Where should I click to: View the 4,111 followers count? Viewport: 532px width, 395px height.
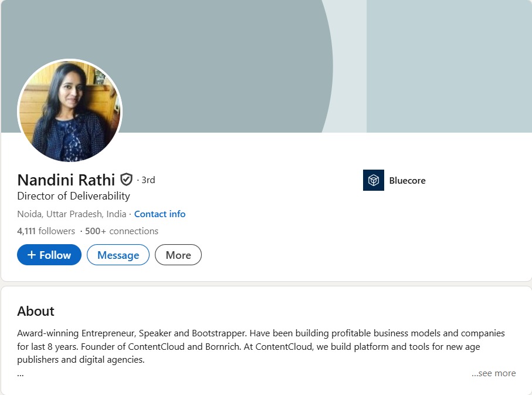tap(46, 231)
